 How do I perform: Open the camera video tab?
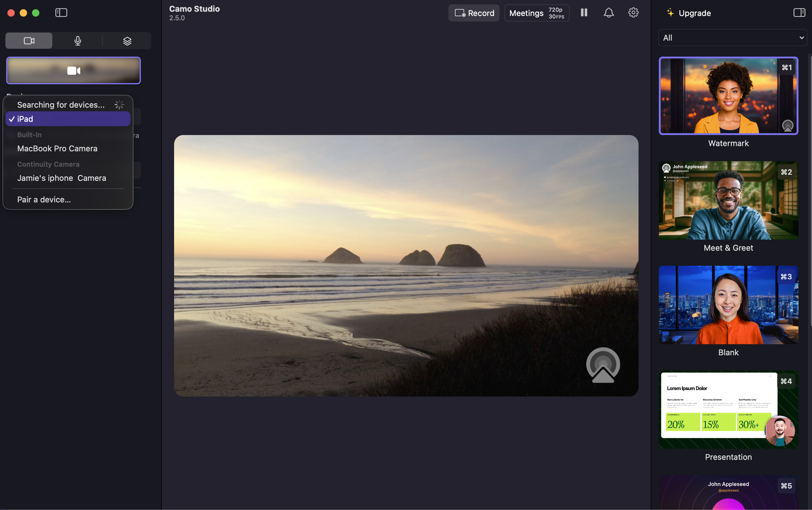click(x=29, y=41)
